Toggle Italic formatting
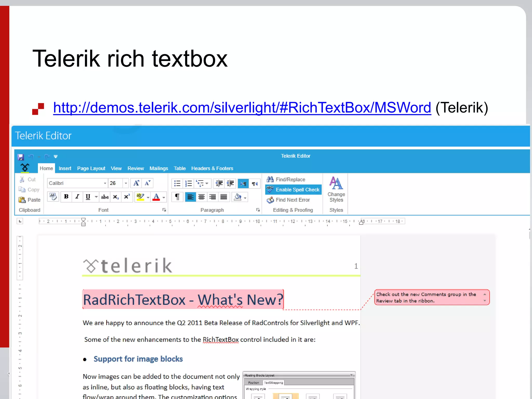 tap(77, 197)
